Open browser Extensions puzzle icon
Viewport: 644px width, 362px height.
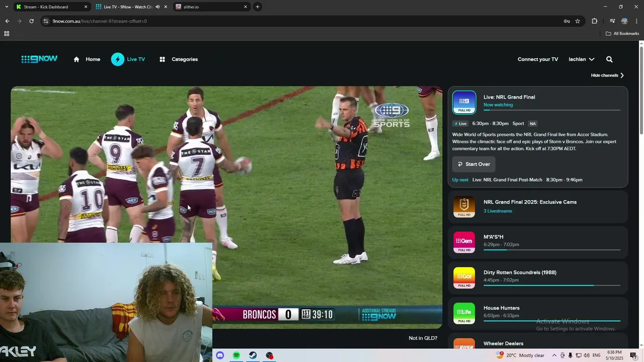[x=595, y=21]
